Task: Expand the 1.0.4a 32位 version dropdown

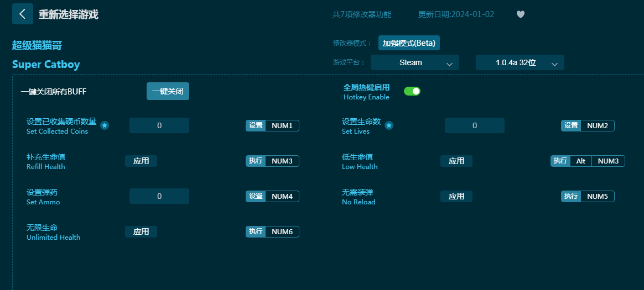Action: [x=520, y=63]
